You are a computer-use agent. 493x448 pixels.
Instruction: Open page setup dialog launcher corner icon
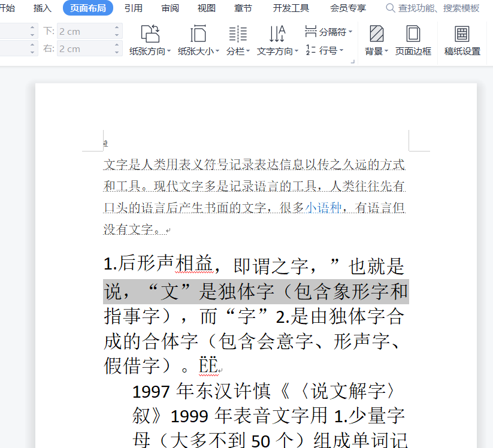point(352,62)
